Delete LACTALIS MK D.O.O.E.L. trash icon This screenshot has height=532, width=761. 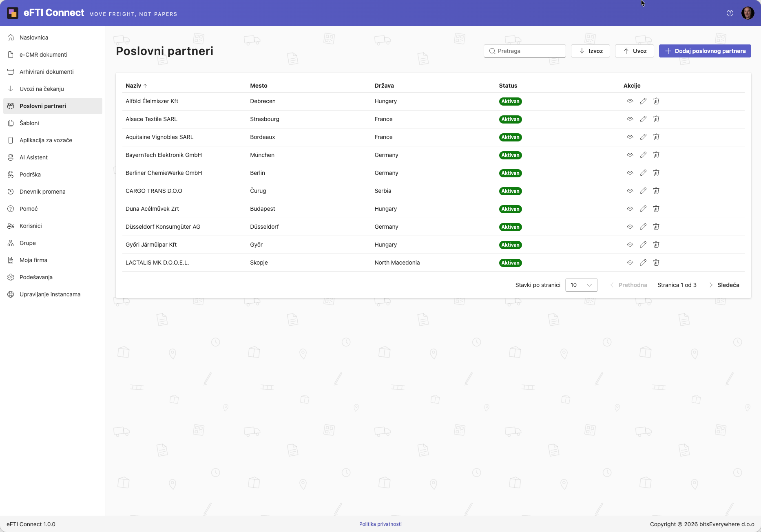(656, 263)
